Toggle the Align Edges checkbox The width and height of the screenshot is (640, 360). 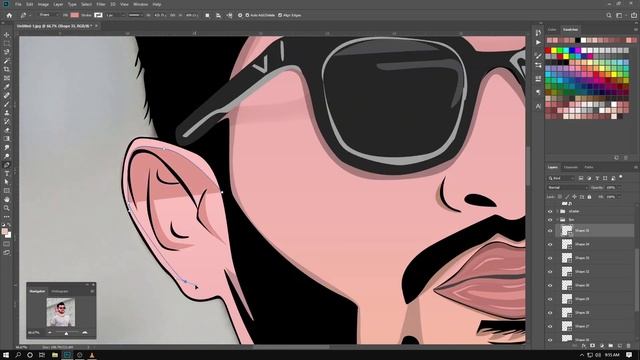(280, 15)
